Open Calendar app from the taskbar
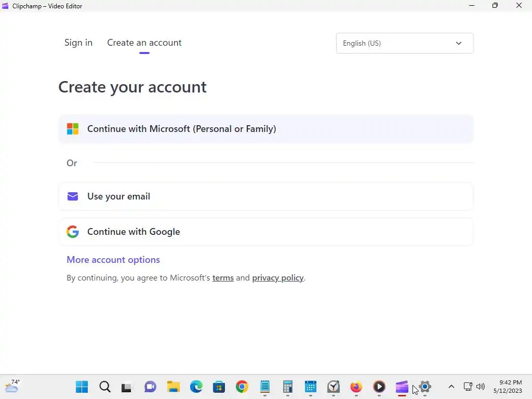Image resolution: width=532 pixels, height=399 pixels. pyautogui.click(x=311, y=387)
